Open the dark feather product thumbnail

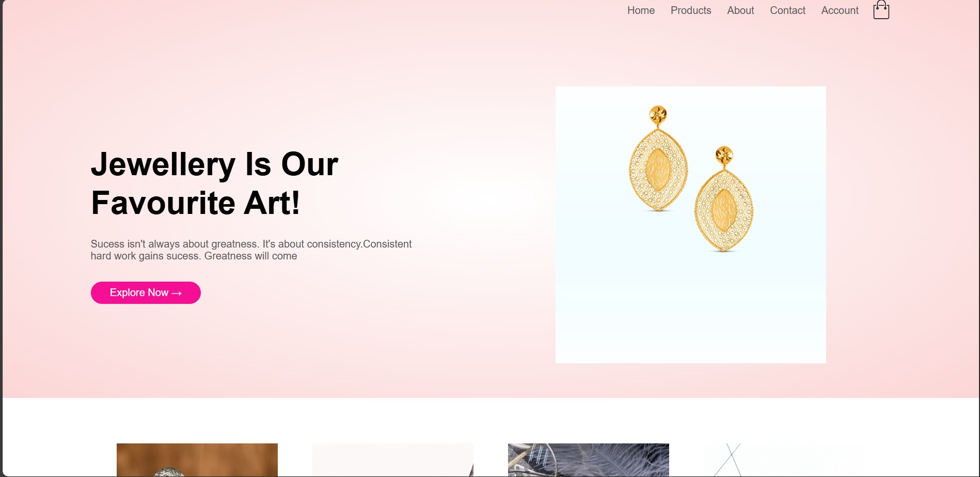pos(589,460)
